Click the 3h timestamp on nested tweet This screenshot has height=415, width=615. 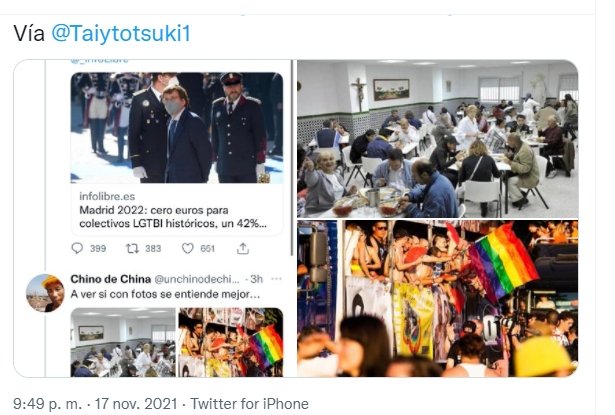pyautogui.click(x=257, y=279)
